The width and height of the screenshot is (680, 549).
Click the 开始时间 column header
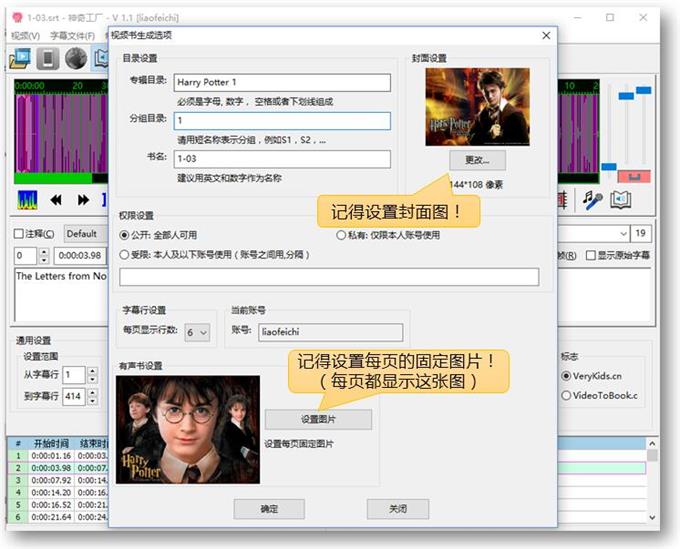51,443
